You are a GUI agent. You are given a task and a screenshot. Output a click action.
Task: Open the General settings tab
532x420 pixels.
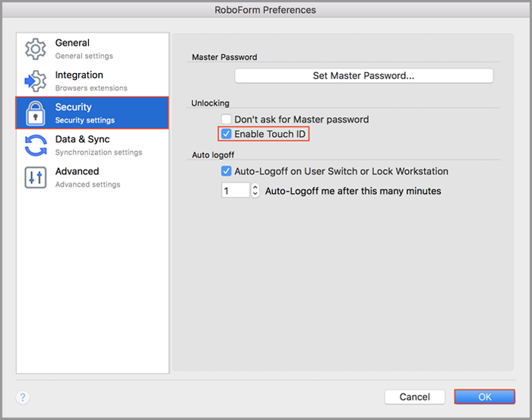92,49
